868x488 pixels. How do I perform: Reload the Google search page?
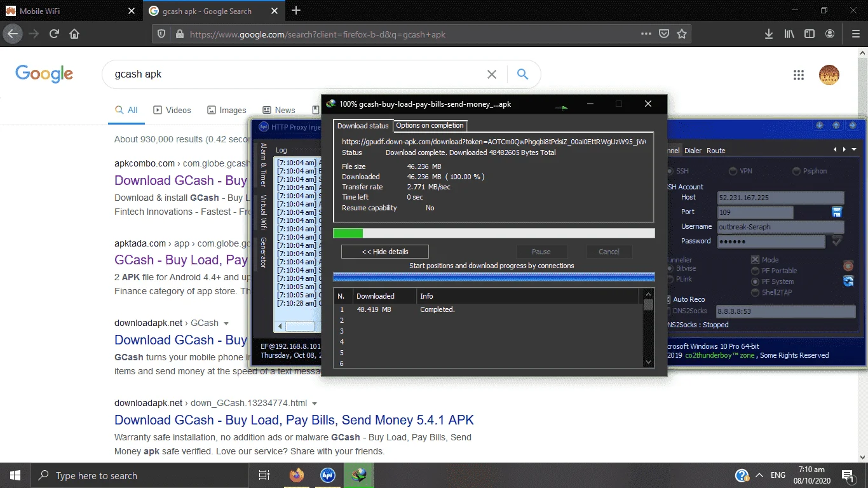54,34
